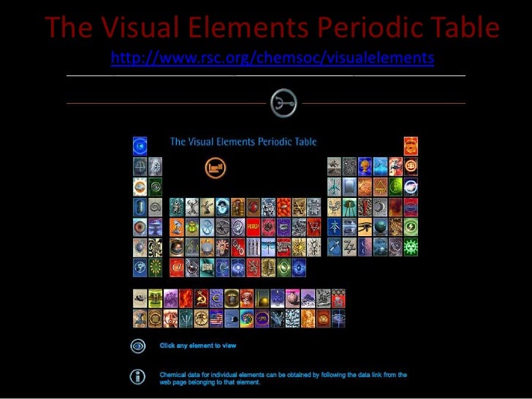Open the Antimony Eye of Horus tile
Image resolution: width=532 pixels, height=399 pixels.
pos(365,227)
